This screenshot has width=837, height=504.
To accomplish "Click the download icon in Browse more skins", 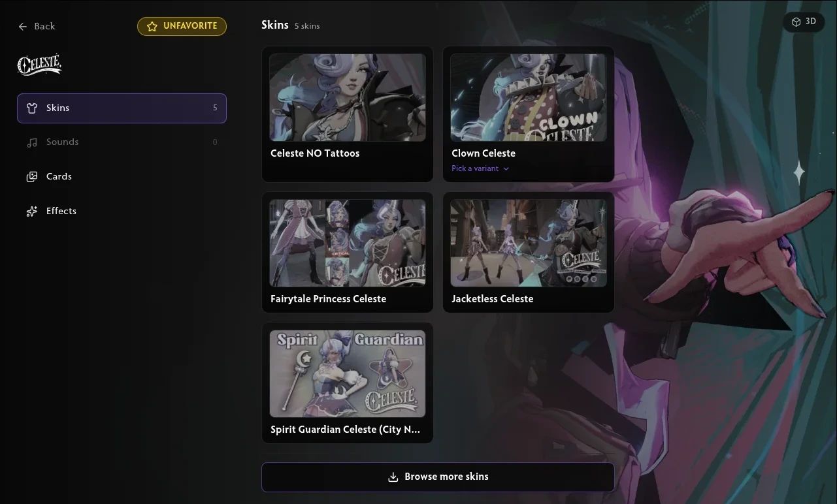I will [393, 477].
